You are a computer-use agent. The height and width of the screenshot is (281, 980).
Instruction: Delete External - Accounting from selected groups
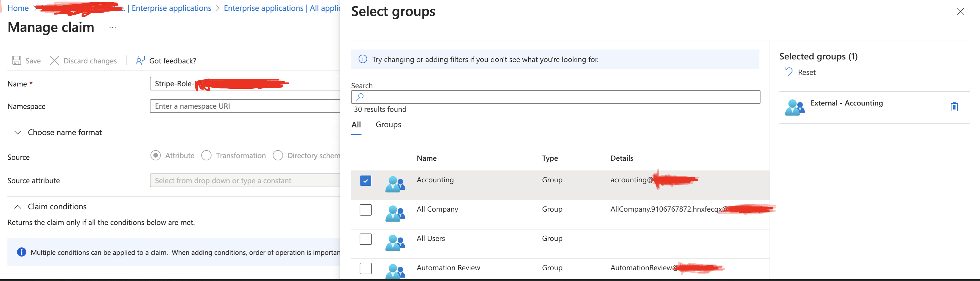(954, 107)
